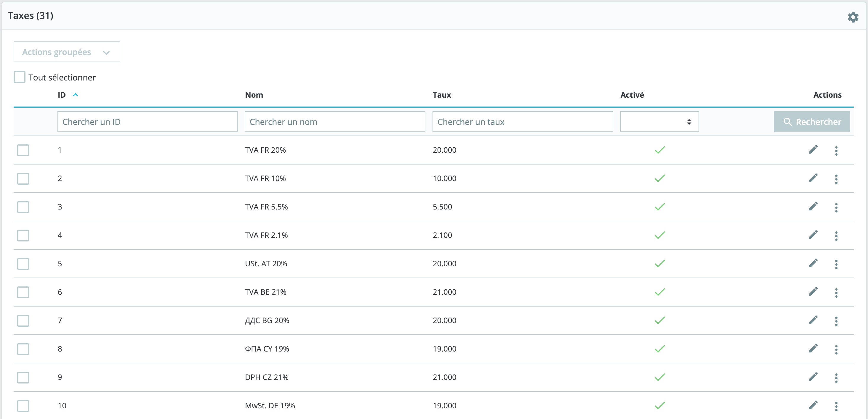Click the tax name MwSt. DE 19%

tap(270, 406)
